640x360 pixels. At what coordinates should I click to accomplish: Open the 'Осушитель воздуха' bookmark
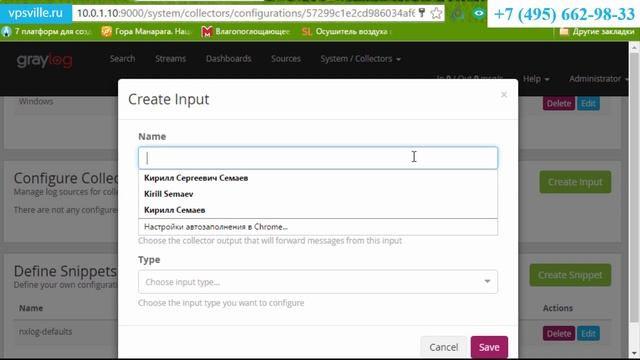[x=347, y=31]
